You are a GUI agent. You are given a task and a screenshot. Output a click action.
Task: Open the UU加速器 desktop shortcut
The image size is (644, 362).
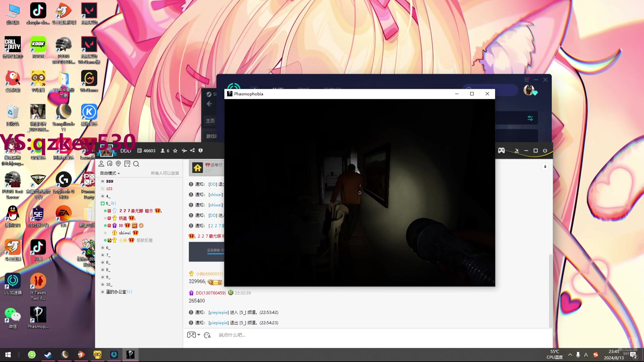click(13, 284)
